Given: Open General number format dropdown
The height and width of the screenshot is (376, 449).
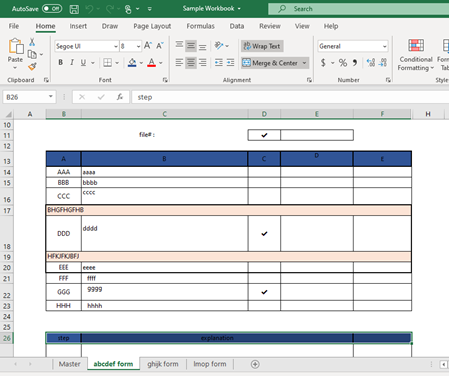Looking at the screenshot, I should tap(385, 46).
